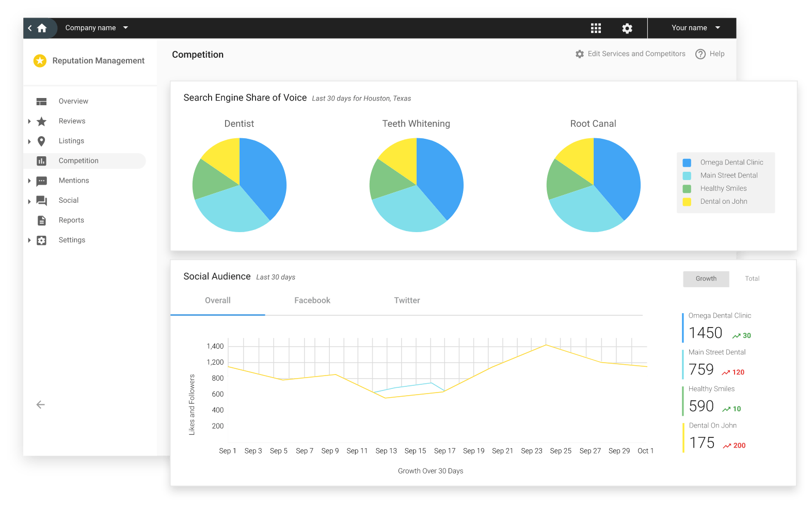Click the 1450 followers value

(x=706, y=333)
